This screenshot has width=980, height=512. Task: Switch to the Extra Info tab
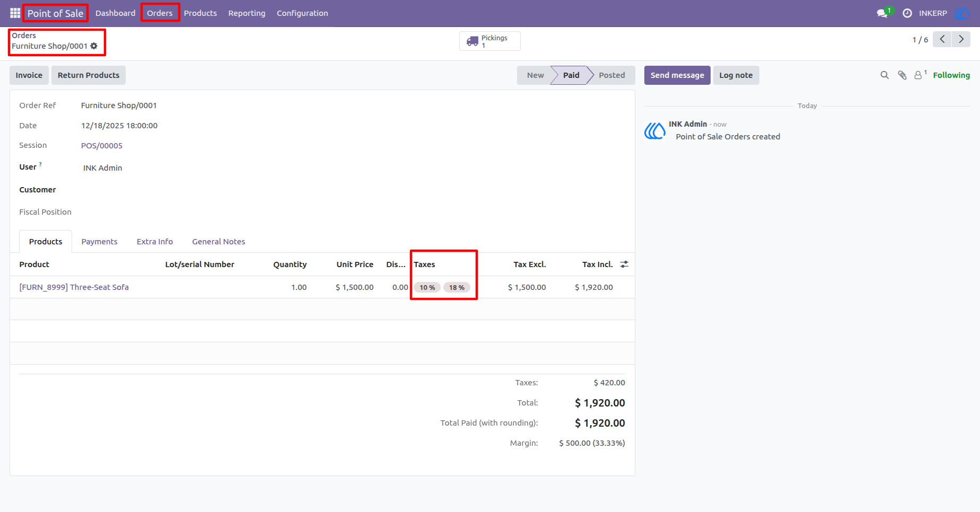pos(155,241)
